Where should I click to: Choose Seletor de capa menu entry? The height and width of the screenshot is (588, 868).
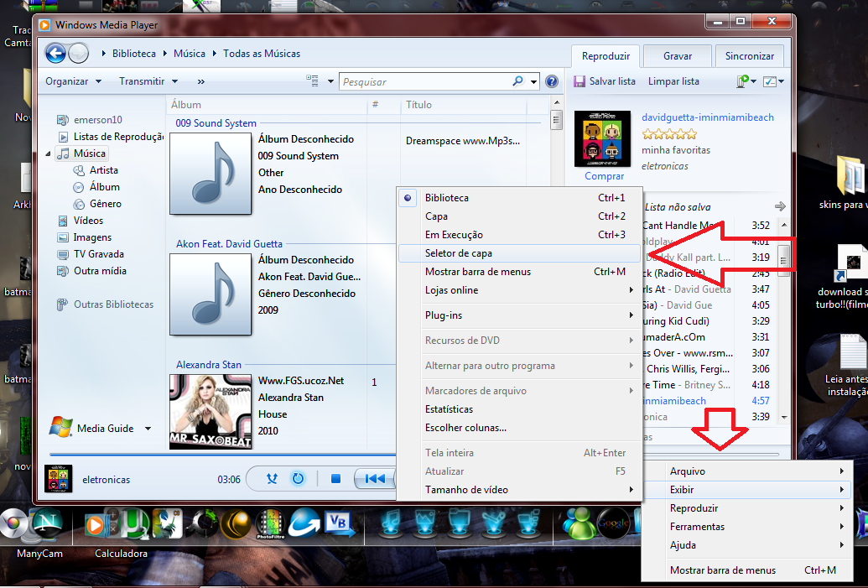point(458,253)
